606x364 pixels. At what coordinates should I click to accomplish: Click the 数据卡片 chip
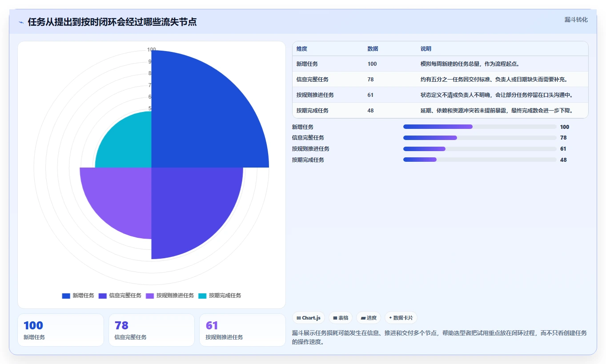[401, 318]
